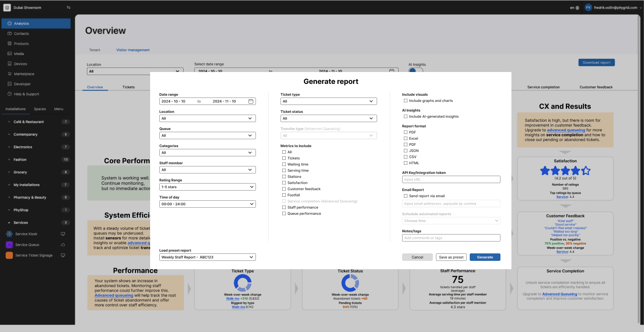Click the monitor icon beside Service Kiosk
The height and width of the screenshot is (332, 644).
[x=63, y=234]
